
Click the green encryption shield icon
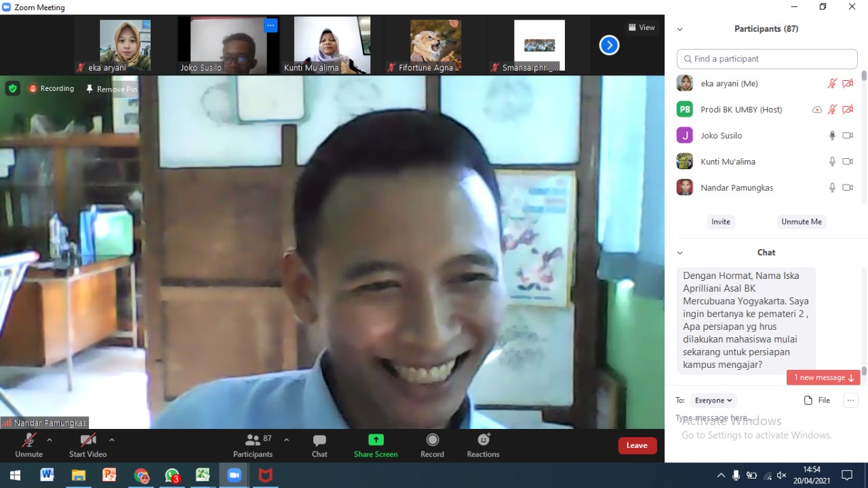pyautogui.click(x=12, y=88)
